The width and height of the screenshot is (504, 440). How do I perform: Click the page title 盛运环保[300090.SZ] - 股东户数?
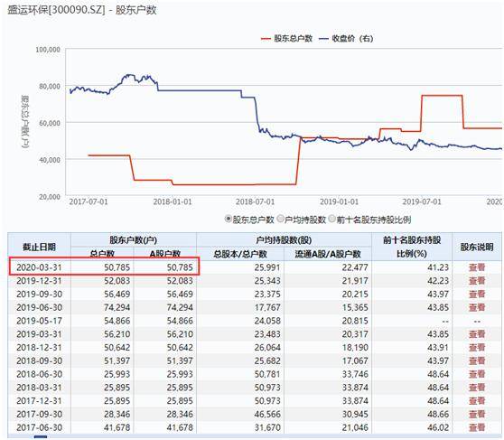pyautogui.click(x=82, y=10)
